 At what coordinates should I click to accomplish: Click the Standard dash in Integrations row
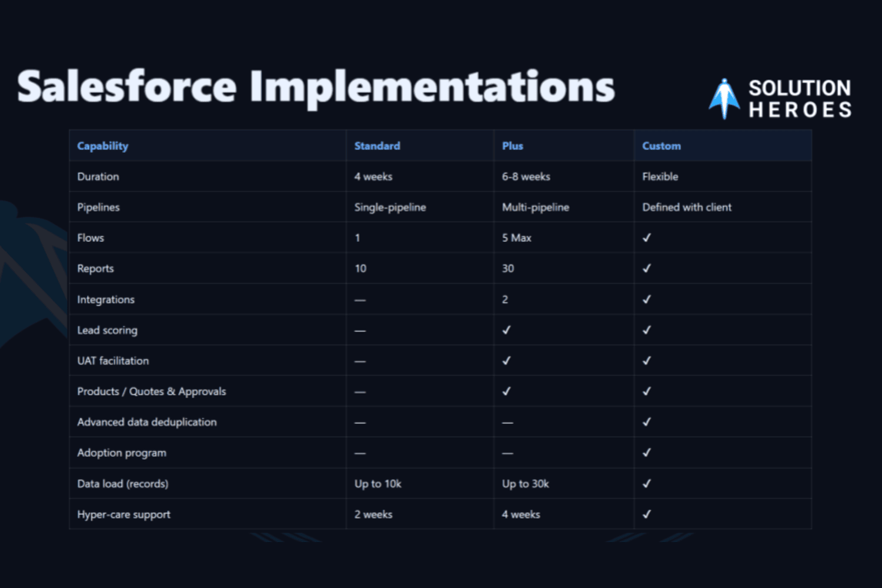[360, 300]
